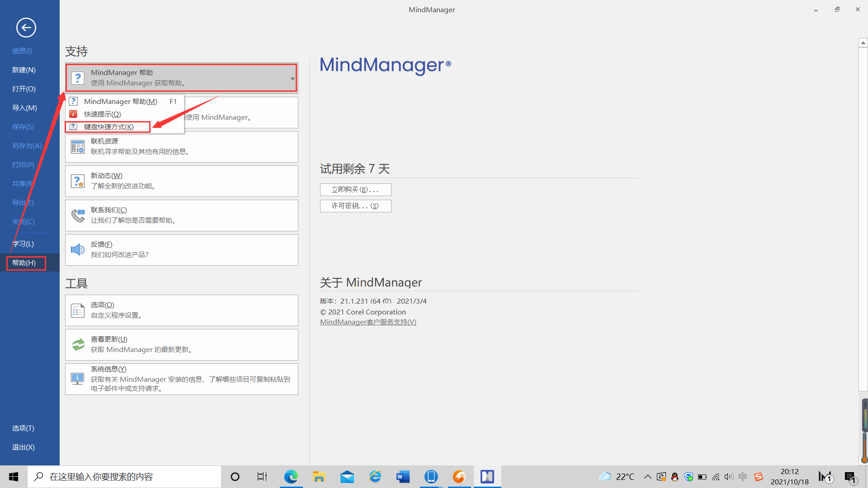Screen dimensions: 868x488
Task: Open Internet Explorer on taskbar
Action: 375,477
